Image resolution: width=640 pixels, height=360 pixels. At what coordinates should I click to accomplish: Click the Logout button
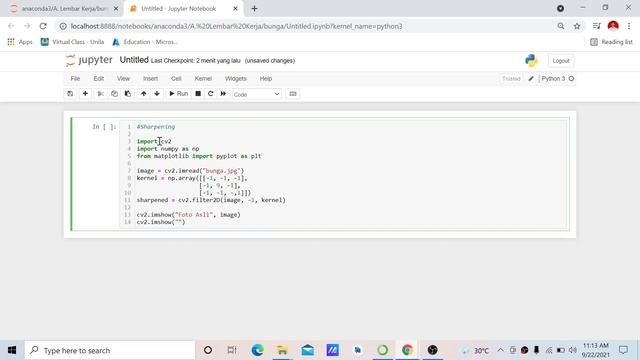561,61
